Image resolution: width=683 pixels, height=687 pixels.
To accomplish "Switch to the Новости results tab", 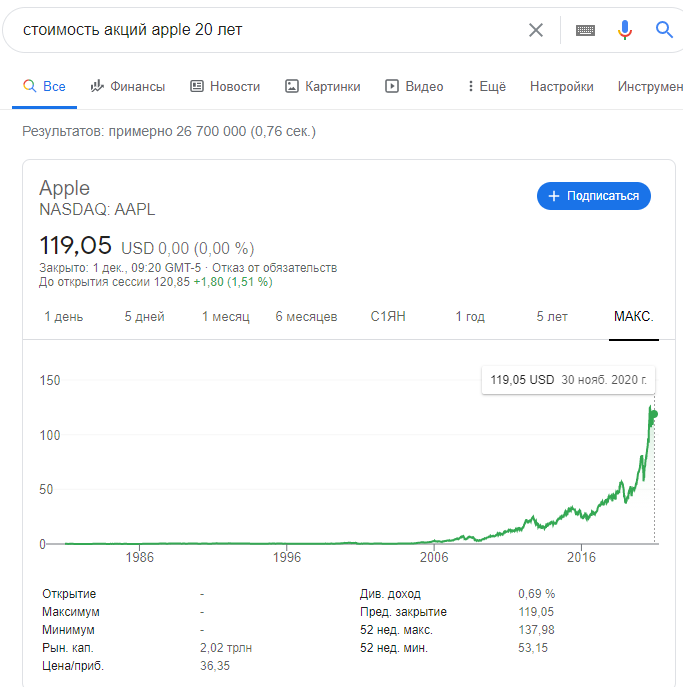I will 225,87.
